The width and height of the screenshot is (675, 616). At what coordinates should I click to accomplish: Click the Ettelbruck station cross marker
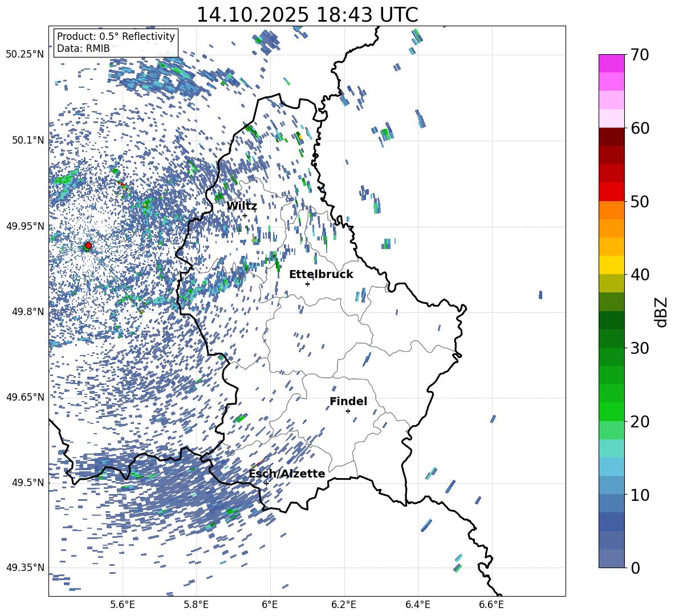pyautogui.click(x=307, y=284)
